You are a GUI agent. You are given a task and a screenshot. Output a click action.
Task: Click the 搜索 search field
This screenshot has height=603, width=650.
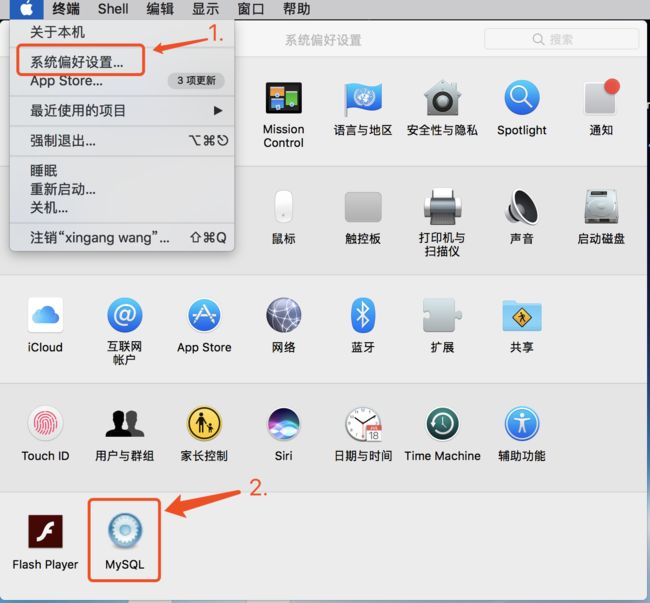(561, 39)
